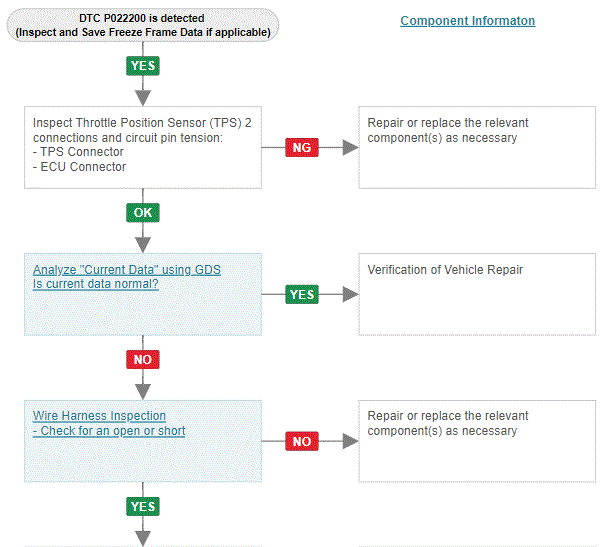Click the green OK label
The width and height of the screenshot is (603, 547).
click(143, 212)
